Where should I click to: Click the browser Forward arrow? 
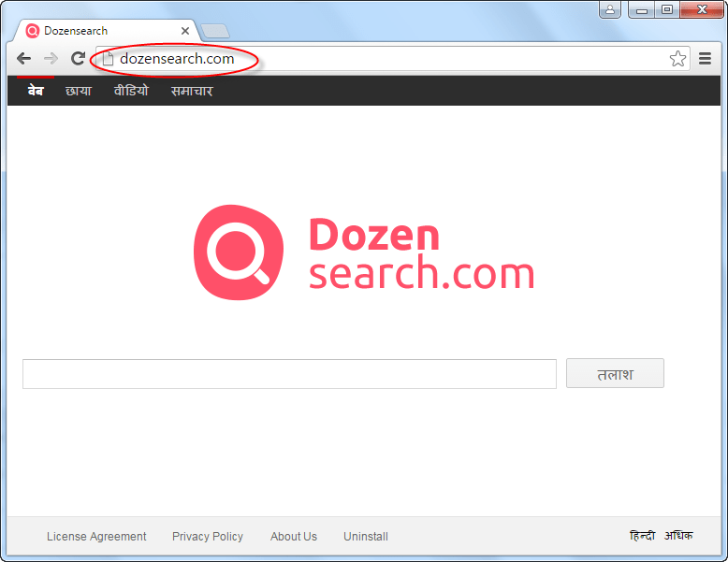(51, 59)
